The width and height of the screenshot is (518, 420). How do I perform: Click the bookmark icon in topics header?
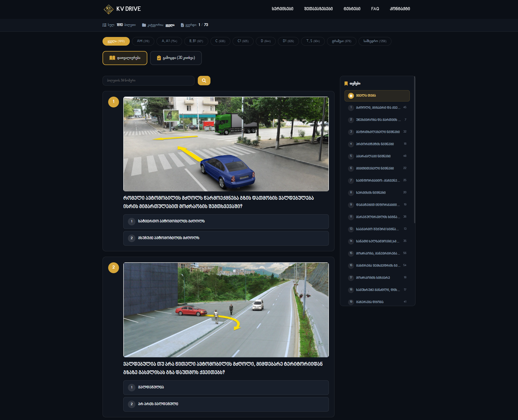pyautogui.click(x=346, y=83)
